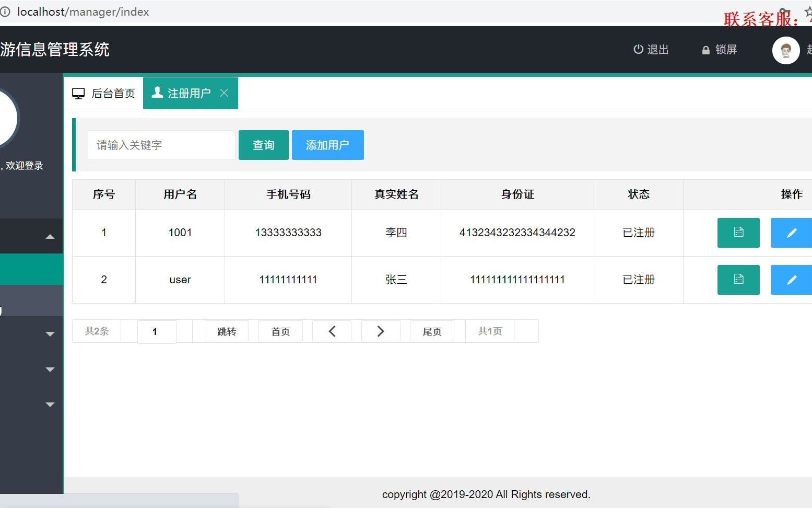Go to next page arrow

[x=381, y=331]
